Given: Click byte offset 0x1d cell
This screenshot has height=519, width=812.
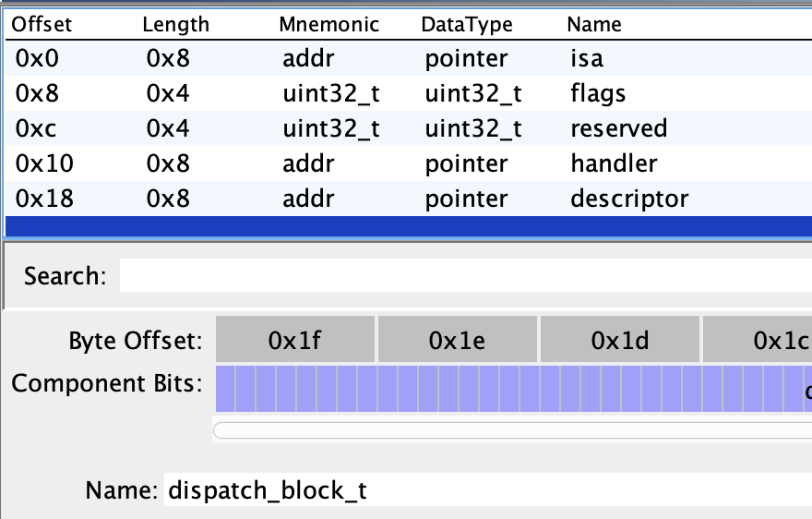Looking at the screenshot, I should (x=620, y=341).
